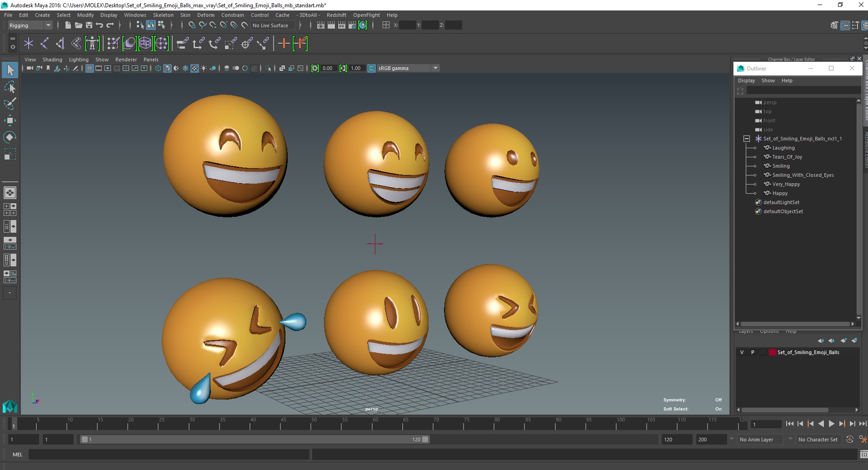Create a new scene with the New icon
This screenshot has width=868, height=470.
68,25
